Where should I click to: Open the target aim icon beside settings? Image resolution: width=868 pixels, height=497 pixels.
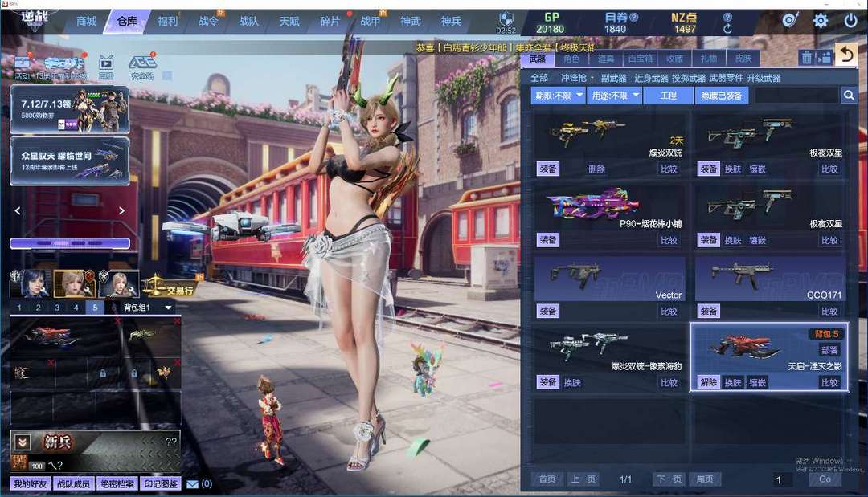point(791,21)
